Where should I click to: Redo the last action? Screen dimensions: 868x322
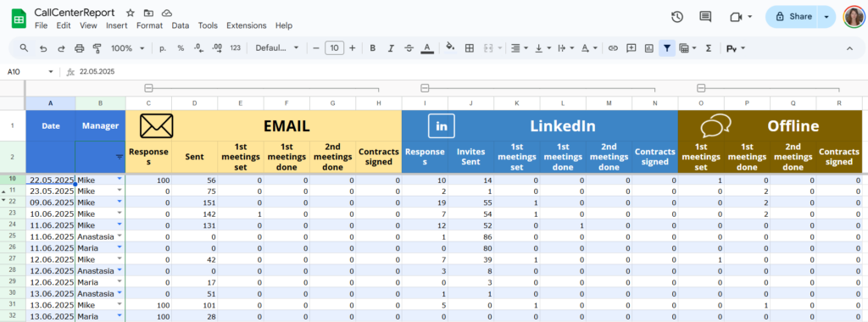tap(61, 48)
